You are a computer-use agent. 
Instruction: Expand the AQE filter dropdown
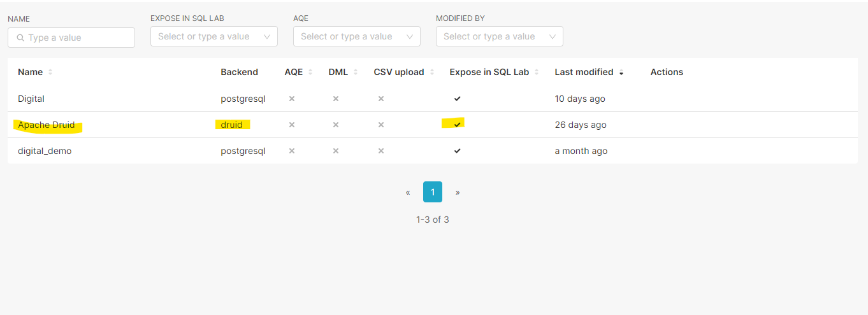click(x=356, y=36)
